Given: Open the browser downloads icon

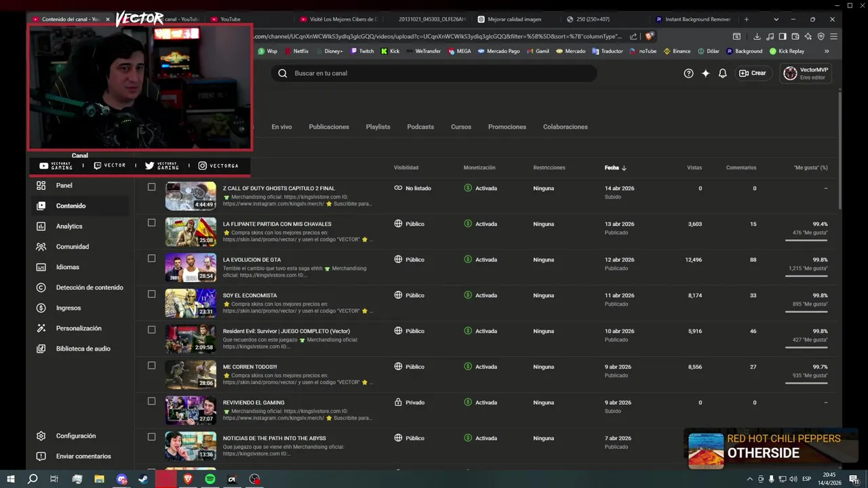Looking at the screenshot, I should [757, 37].
